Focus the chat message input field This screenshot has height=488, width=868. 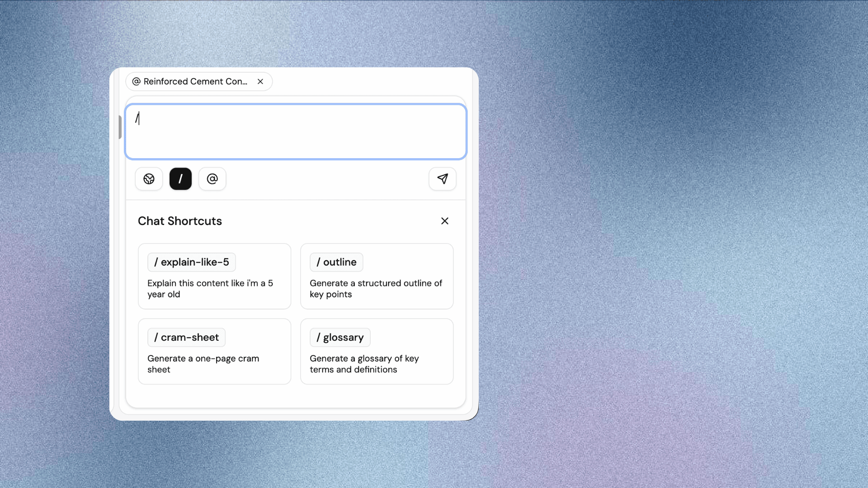[296, 132]
